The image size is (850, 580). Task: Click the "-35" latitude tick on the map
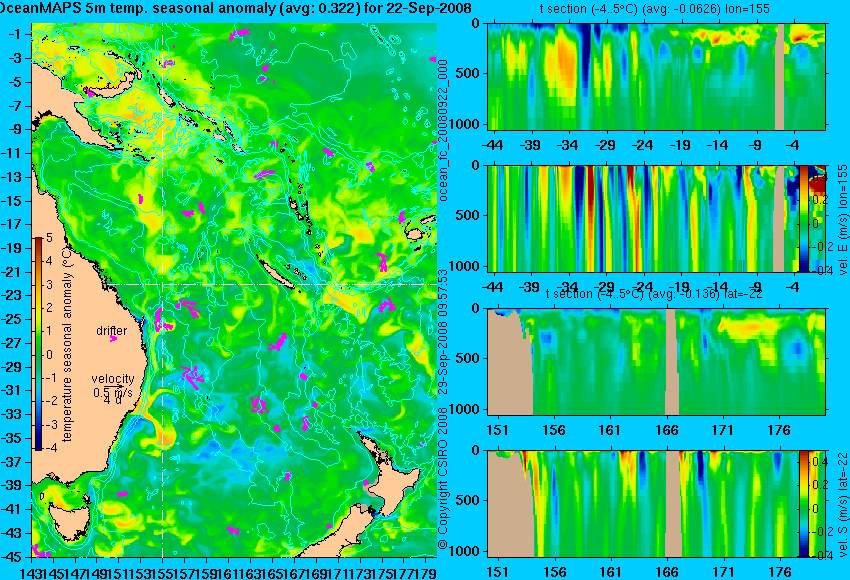coord(12,438)
